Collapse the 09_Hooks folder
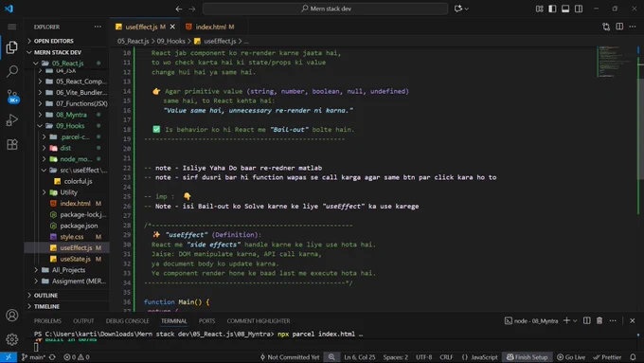Viewport: 644px width, 363px height. coord(70,126)
